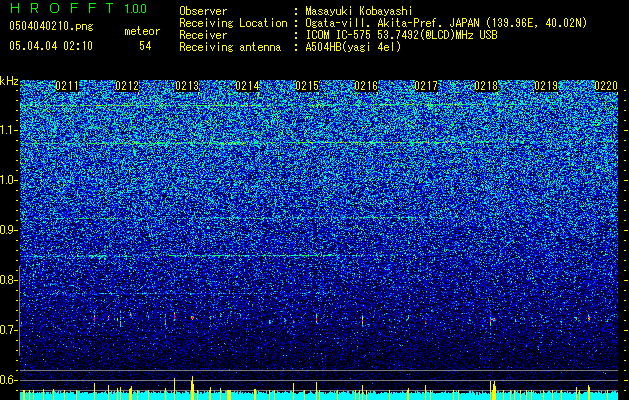Click the tallest yellow power spike after 0213
This screenshot has width=629, height=400.
[x=193, y=388]
